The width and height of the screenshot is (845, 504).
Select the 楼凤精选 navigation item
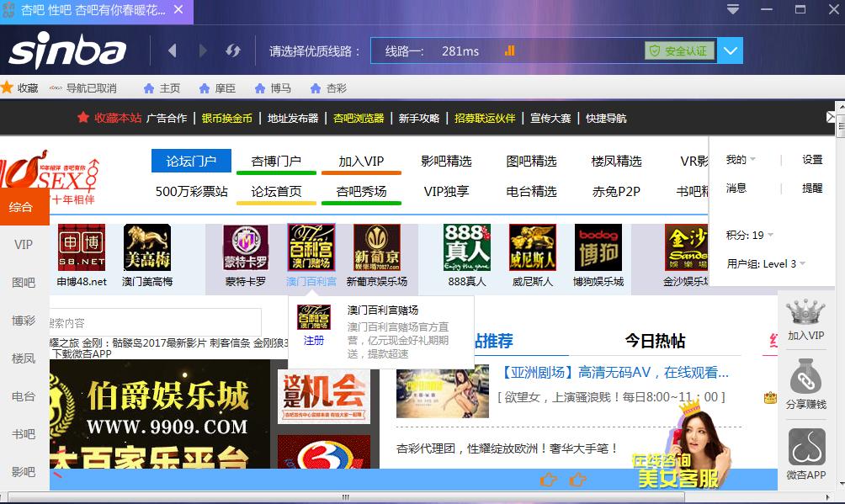(617, 162)
